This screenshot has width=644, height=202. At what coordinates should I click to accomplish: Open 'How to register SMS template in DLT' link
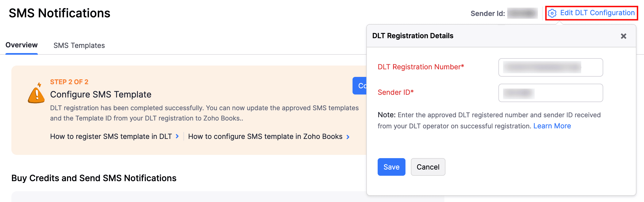coord(111,136)
